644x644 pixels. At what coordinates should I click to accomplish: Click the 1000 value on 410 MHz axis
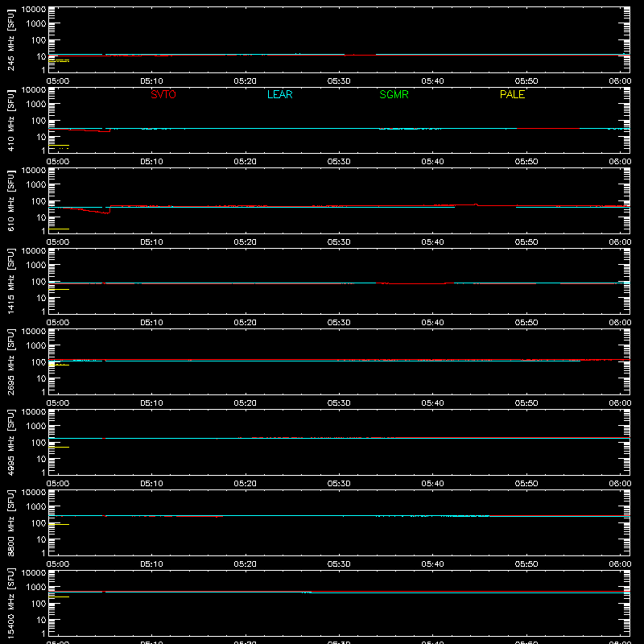(36, 105)
